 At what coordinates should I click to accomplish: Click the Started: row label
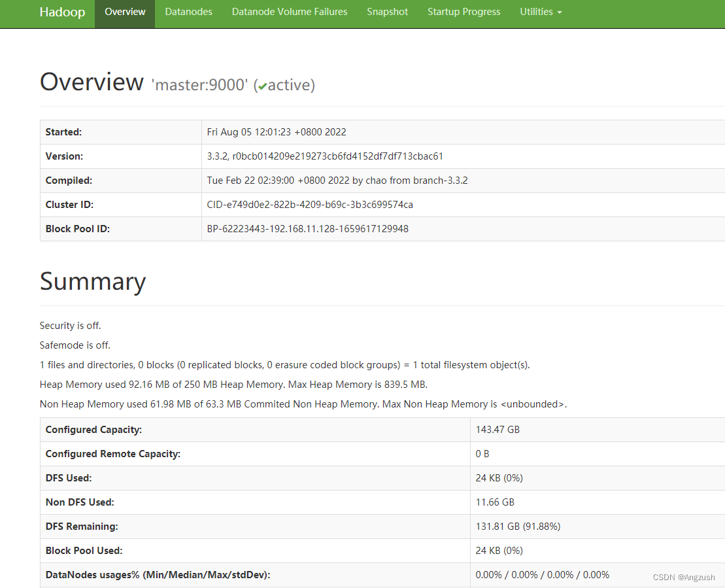(x=64, y=132)
